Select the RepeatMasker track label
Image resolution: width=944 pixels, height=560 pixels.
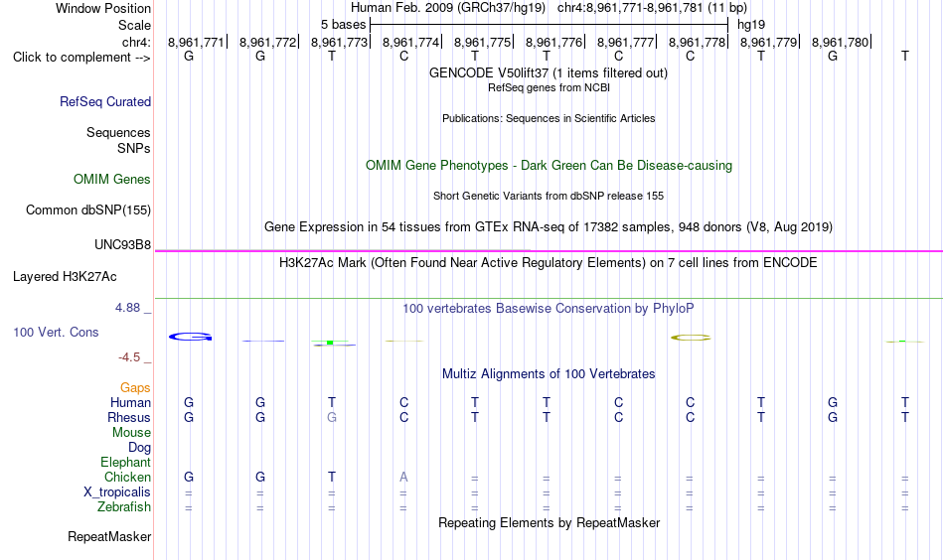[109, 536]
